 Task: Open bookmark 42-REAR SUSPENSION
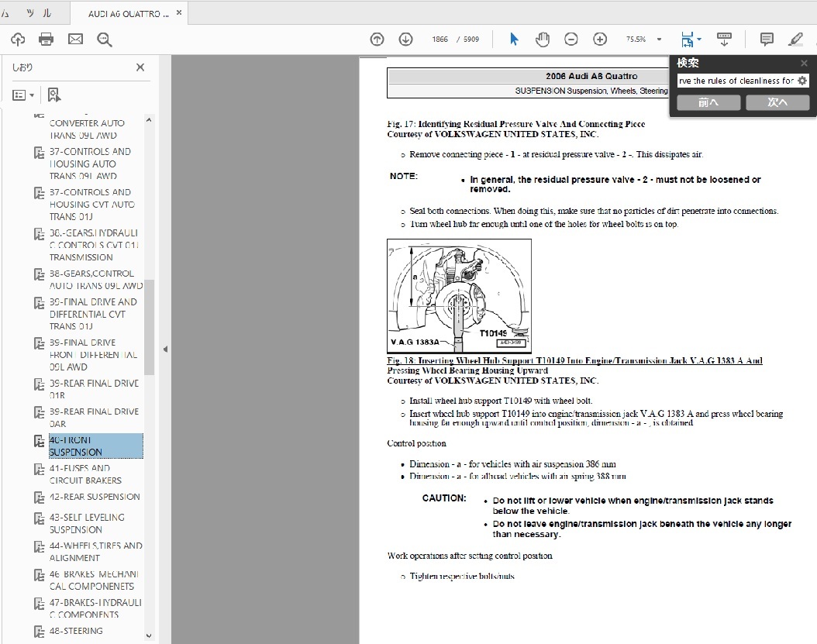coord(95,497)
